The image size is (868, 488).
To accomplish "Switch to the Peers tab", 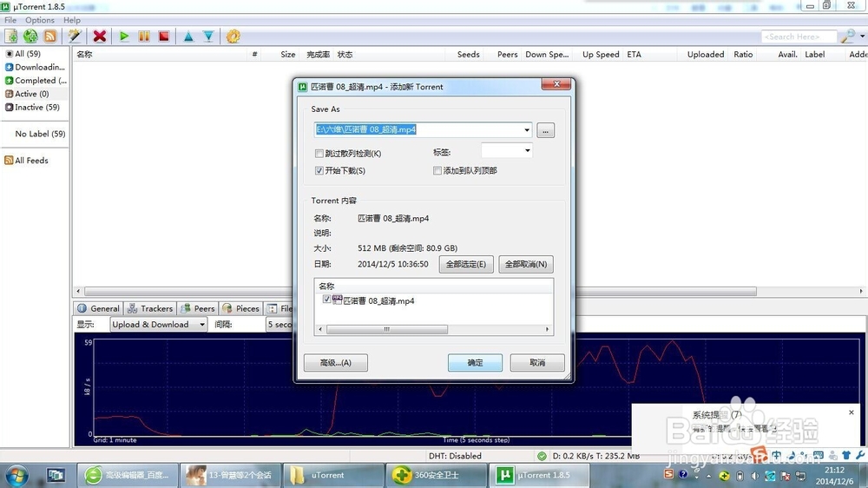I will pyautogui.click(x=198, y=308).
